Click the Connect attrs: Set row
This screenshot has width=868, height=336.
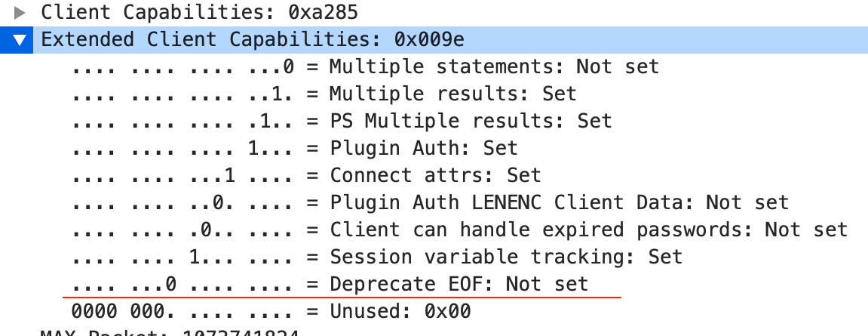[x=435, y=175]
